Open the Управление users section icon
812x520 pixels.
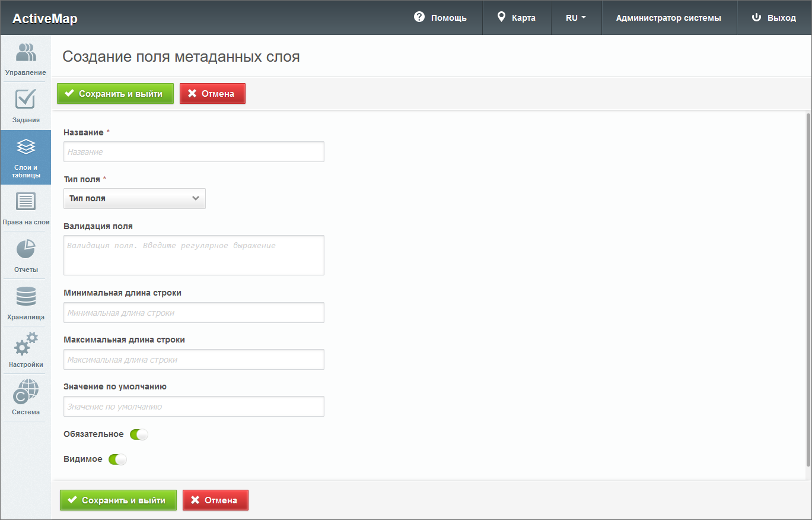[x=26, y=53]
